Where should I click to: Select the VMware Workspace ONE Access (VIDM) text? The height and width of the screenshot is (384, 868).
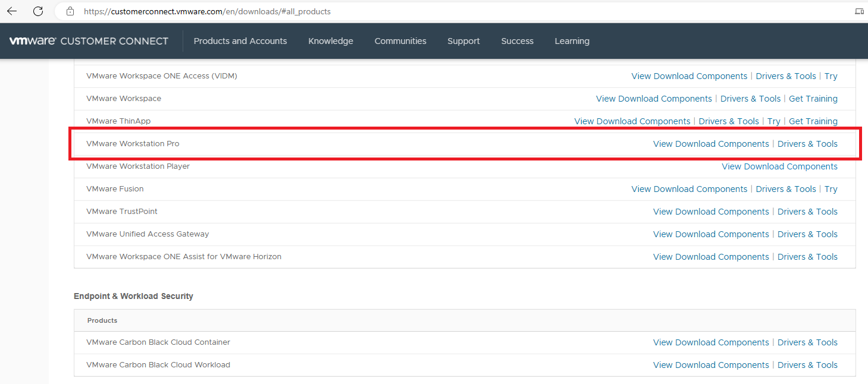click(162, 76)
